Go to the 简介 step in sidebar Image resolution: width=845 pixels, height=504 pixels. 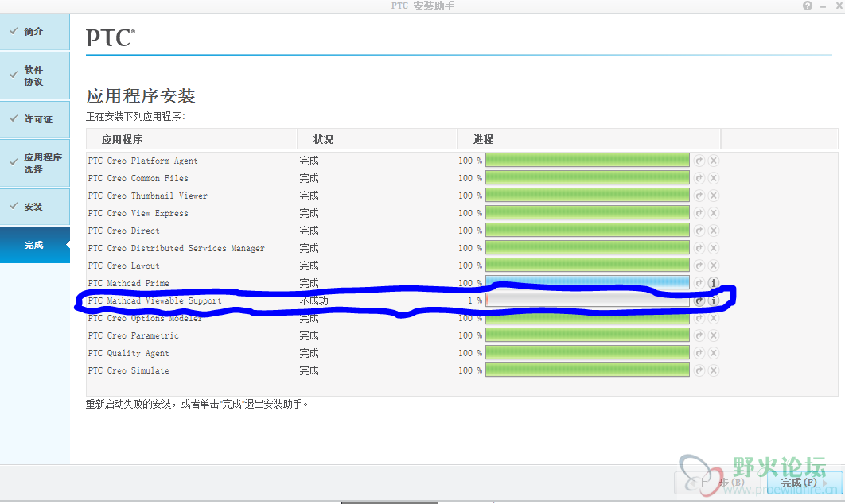[x=34, y=32]
